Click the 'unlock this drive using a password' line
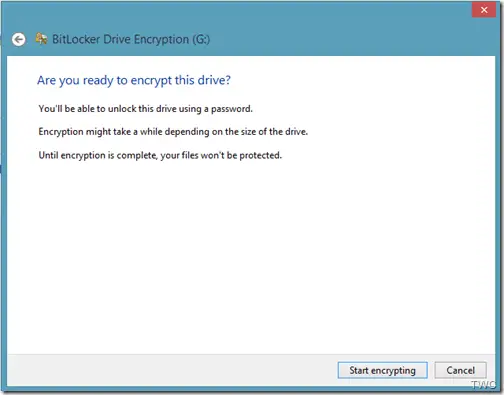Image resolution: width=504 pixels, height=395 pixels. (145, 109)
